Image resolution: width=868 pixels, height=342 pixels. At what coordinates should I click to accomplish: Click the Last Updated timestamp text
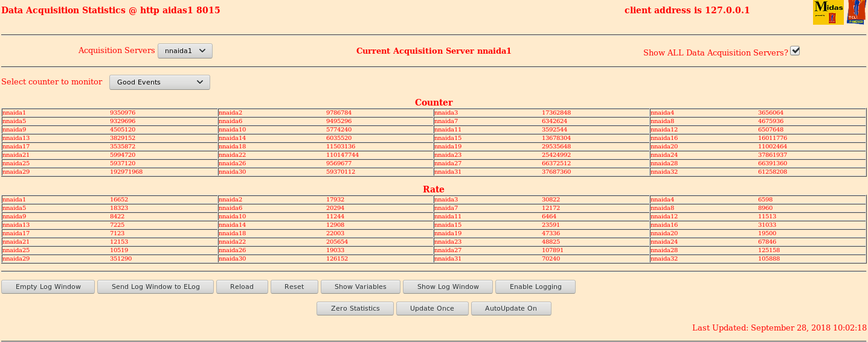pyautogui.click(x=779, y=328)
